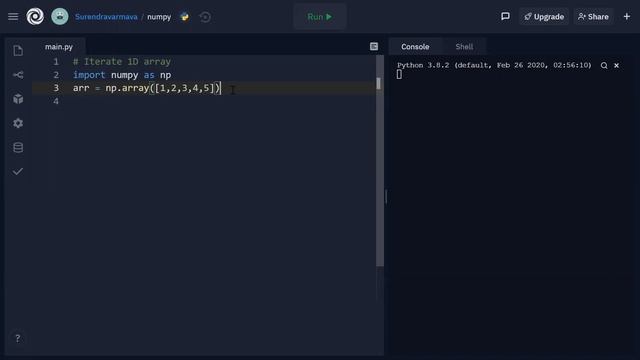Click the console input prompt
The height and width of the screenshot is (360, 640).
click(399, 74)
